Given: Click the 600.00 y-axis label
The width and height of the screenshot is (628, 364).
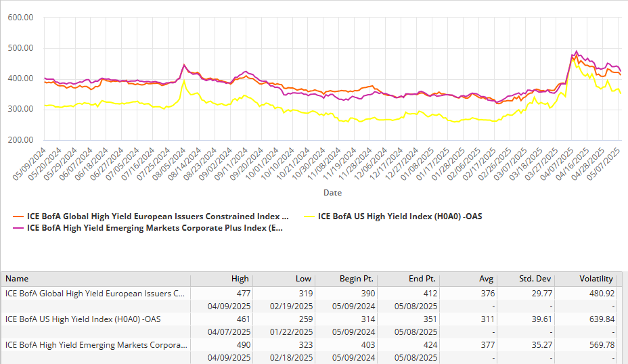Looking at the screenshot, I should tap(20, 18).
